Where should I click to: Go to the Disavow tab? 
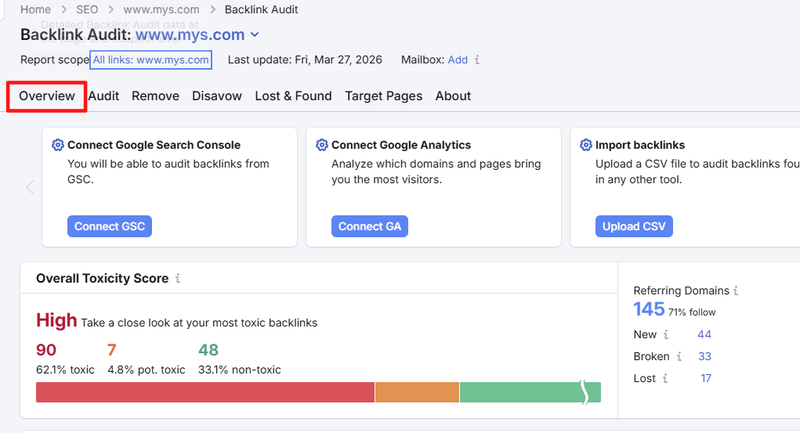coord(217,96)
